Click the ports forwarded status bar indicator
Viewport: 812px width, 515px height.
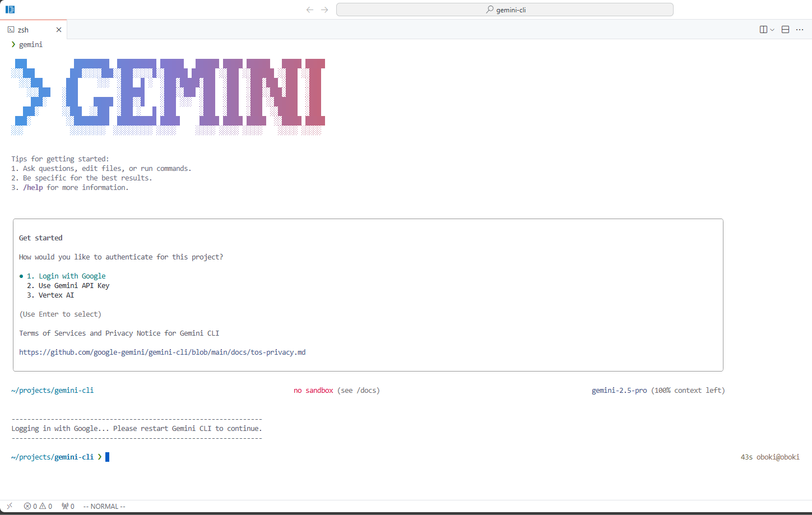pos(68,506)
